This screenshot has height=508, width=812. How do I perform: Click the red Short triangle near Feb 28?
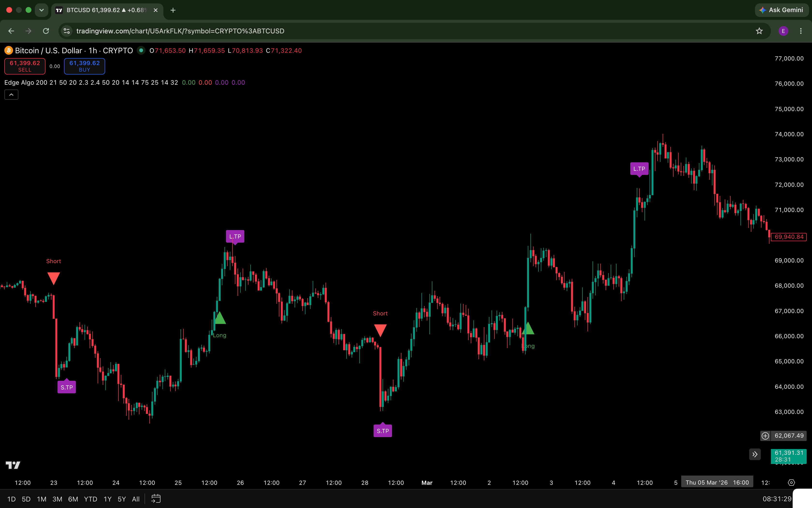tap(380, 330)
